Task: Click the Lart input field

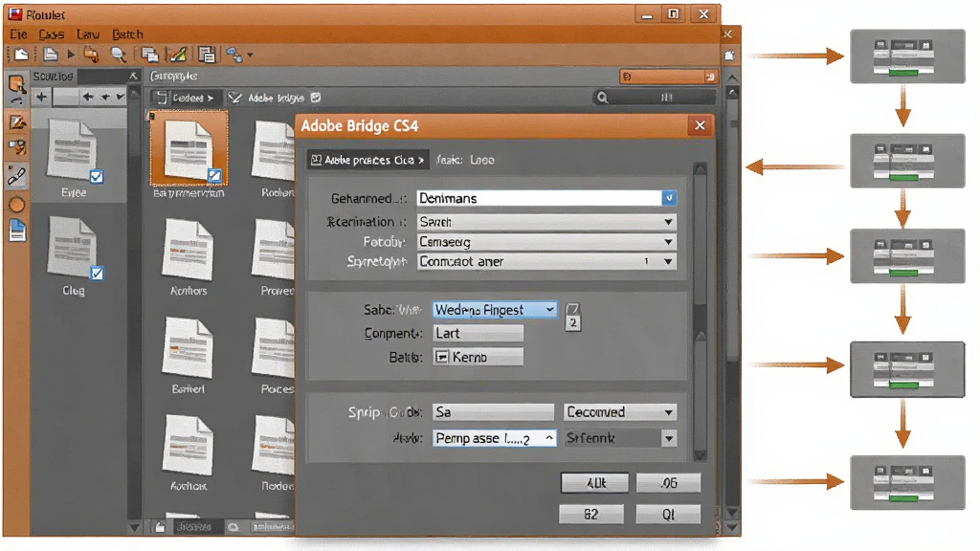Action: pos(479,334)
